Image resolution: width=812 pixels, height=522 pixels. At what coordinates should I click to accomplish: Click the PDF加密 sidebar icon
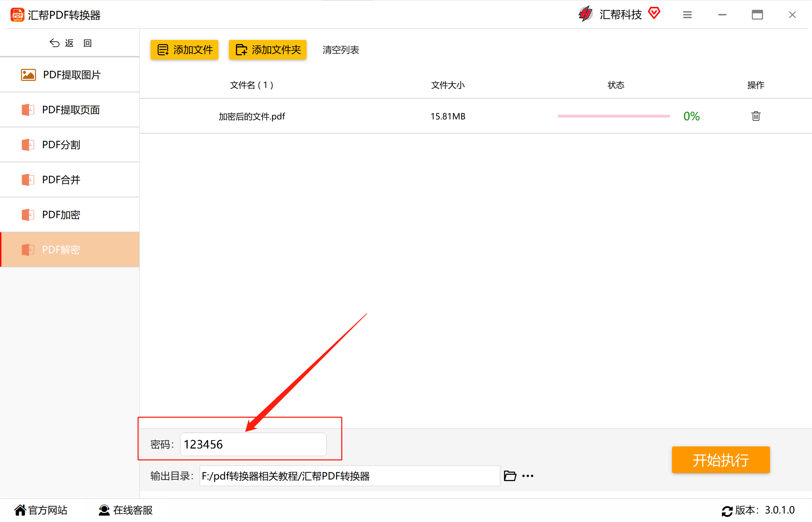pos(28,214)
